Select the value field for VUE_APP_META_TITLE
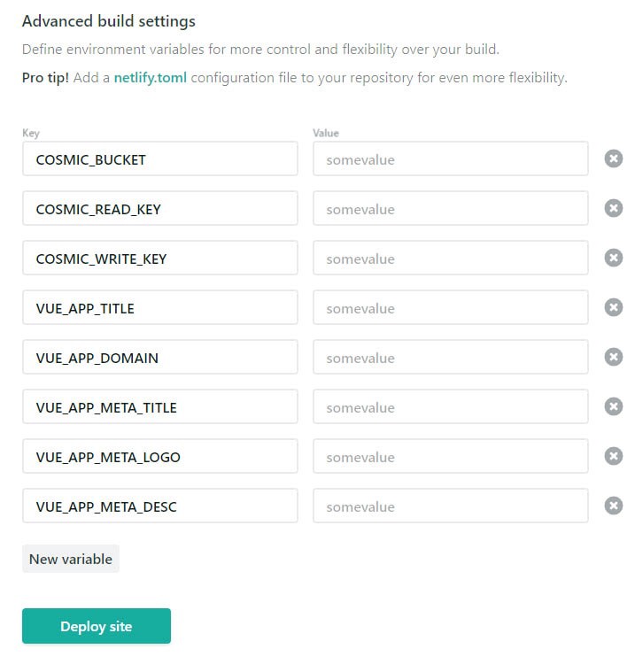The width and height of the screenshot is (635, 672). pyautogui.click(x=450, y=407)
